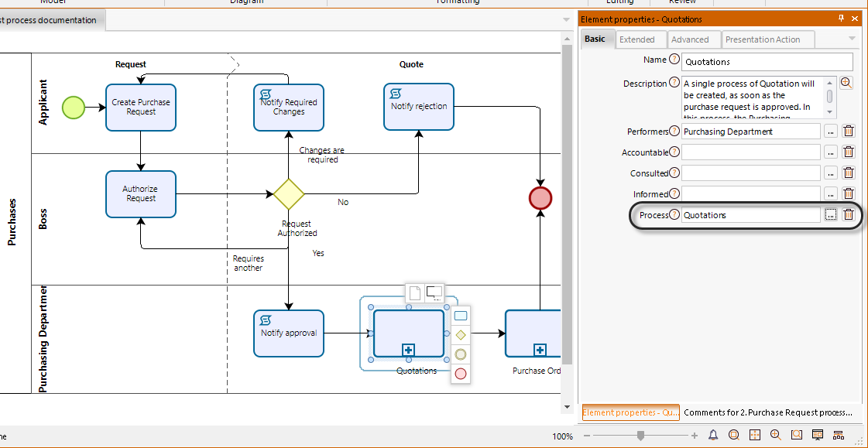Viewport: 868px width, 448px height.
Task: Browse Consulted with the ellipsis button
Action: pos(830,173)
